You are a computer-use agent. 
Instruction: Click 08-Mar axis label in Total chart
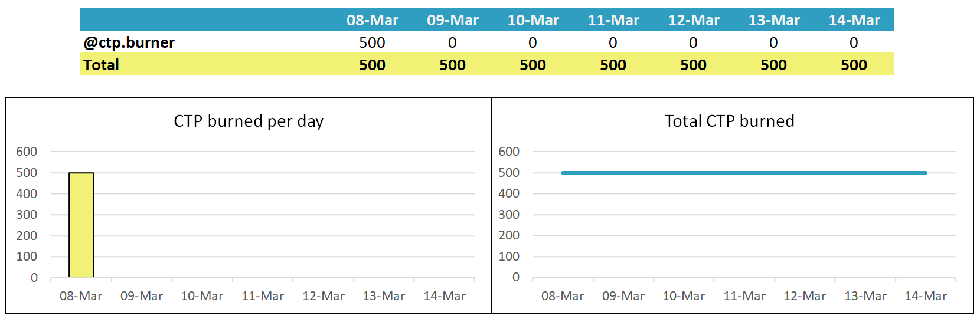click(563, 296)
